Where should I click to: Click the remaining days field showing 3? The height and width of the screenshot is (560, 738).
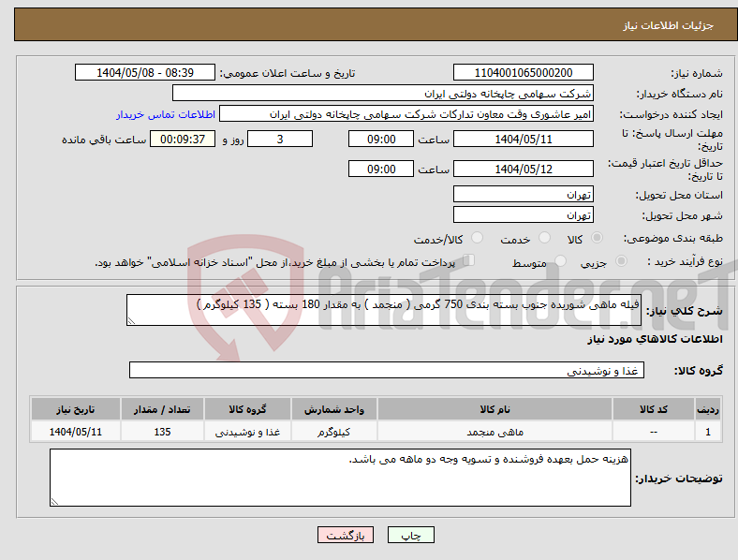[280, 139]
